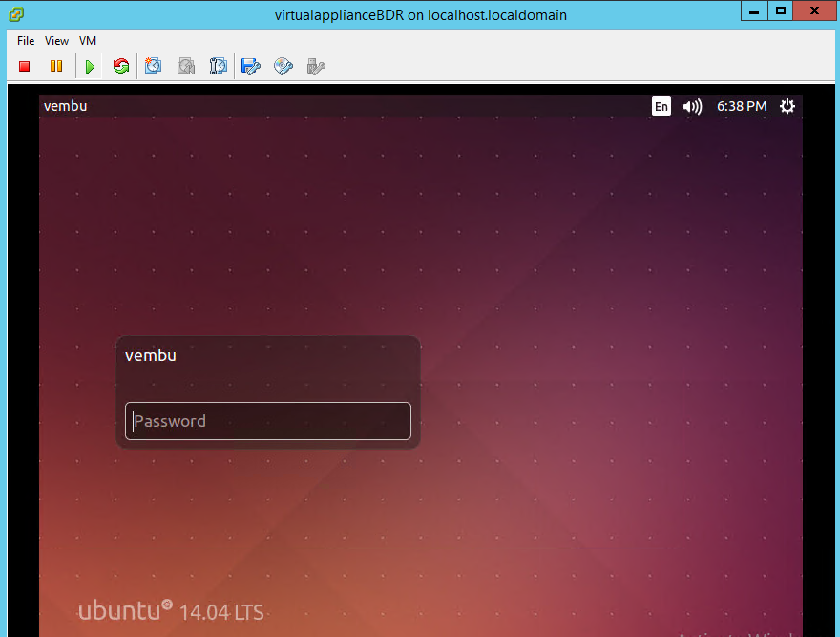Take a snapshot of the virtual machine

tap(154, 66)
